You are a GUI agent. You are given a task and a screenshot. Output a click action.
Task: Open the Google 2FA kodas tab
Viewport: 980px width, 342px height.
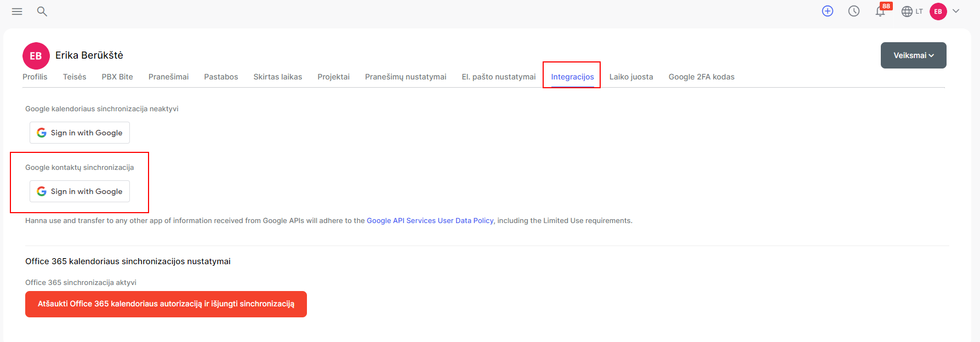coord(702,77)
